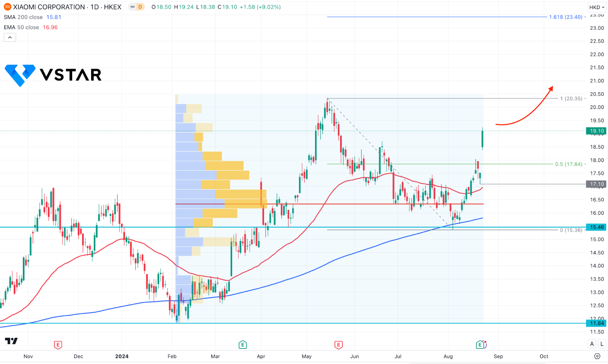
Task: Click the 16.00 price scale label
Action: click(597, 213)
